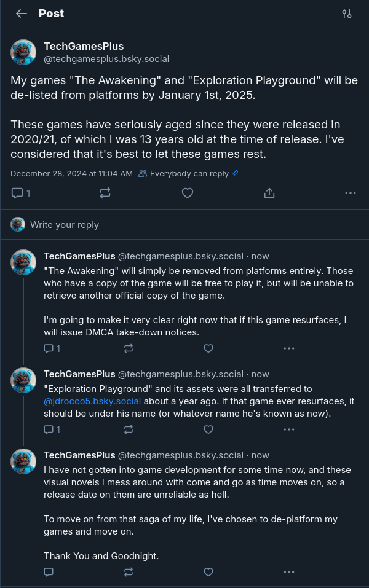Share the main post
Image resolution: width=369 pixels, height=588 pixels.
[269, 193]
